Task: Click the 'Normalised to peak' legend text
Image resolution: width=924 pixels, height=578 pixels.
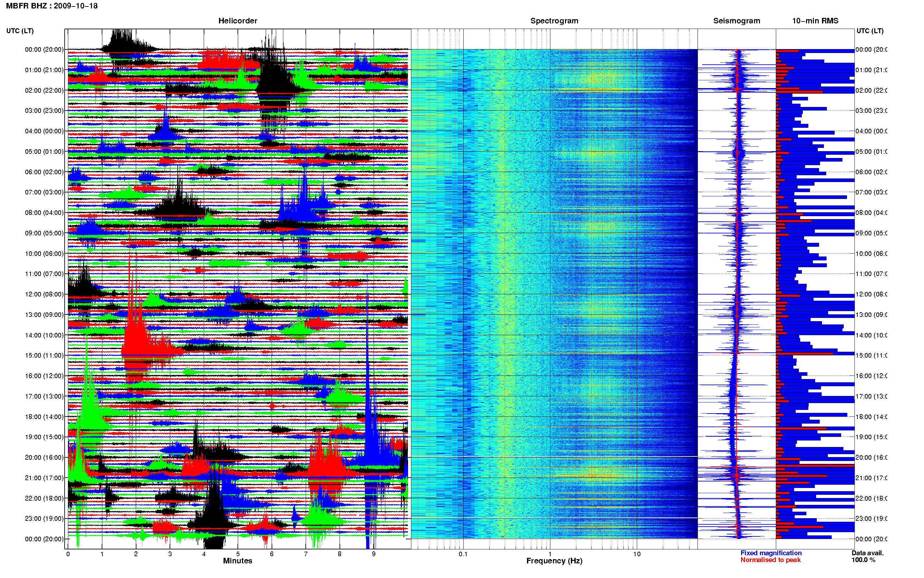Action: point(770,560)
